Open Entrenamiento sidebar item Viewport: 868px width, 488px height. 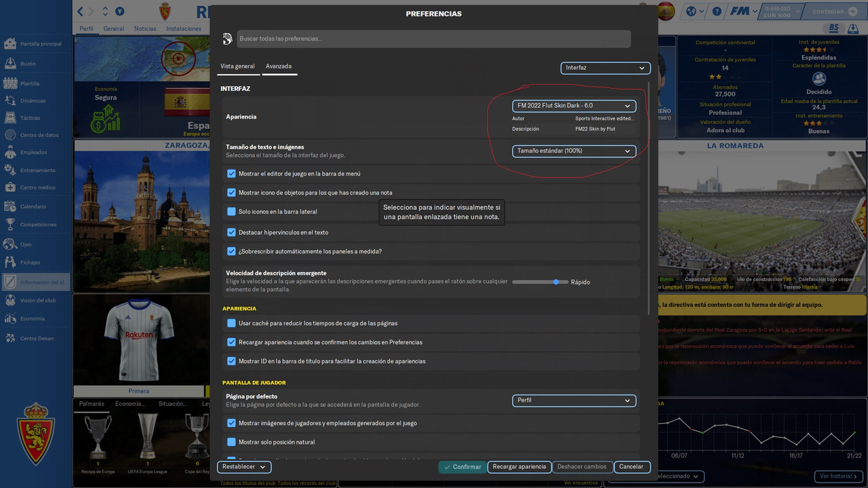[x=36, y=170]
